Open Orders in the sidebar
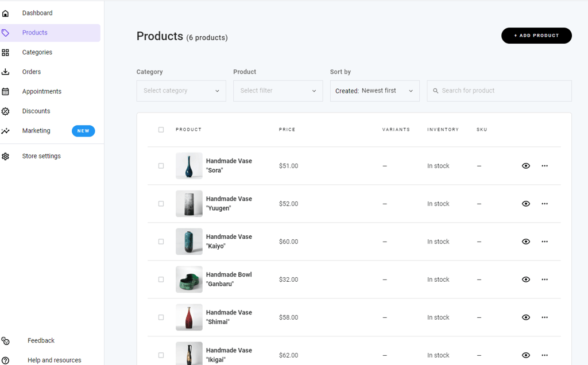Screen dimensions: 588x365 [x=32, y=72]
